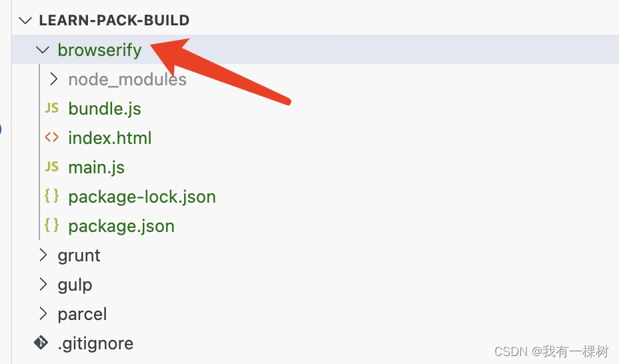Screen dimensions: 619x364
Task: Click the HTML icon beside index.html
Action: click(x=51, y=137)
